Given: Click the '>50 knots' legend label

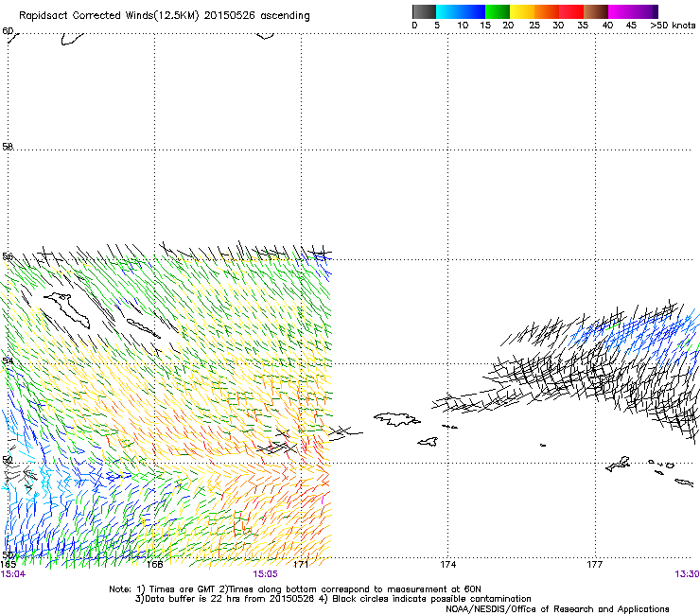Looking at the screenshot, I should pos(673,26).
